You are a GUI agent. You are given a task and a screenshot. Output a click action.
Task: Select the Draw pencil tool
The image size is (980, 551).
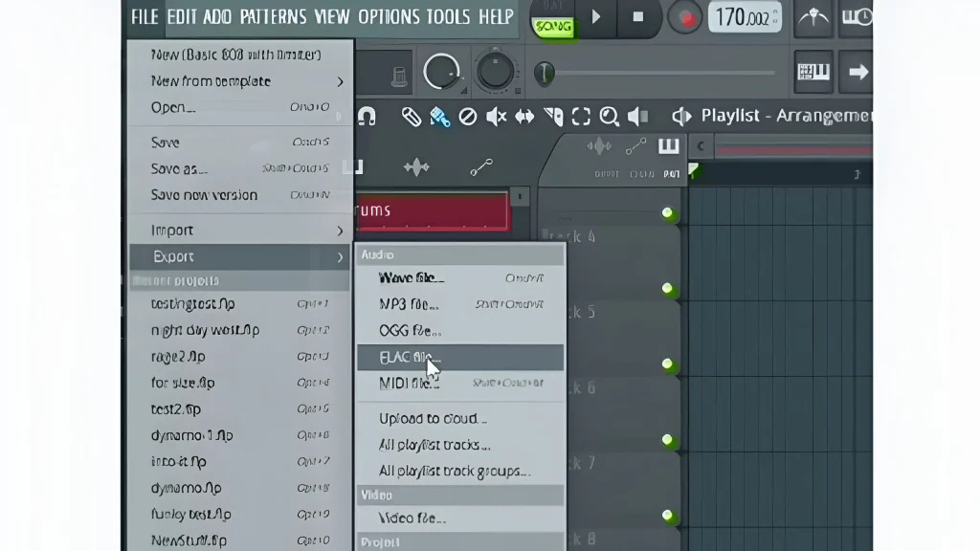[411, 116]
